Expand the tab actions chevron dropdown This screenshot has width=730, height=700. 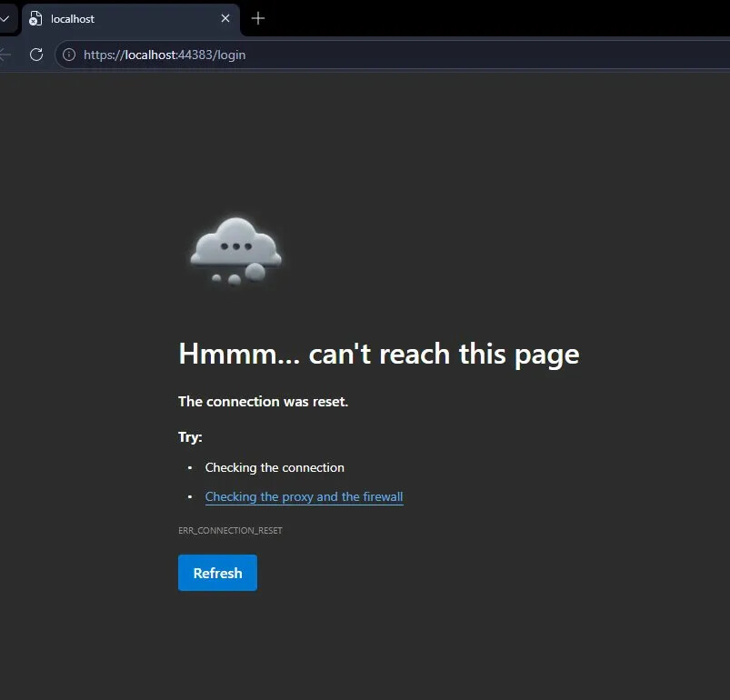tap(5, 18)
